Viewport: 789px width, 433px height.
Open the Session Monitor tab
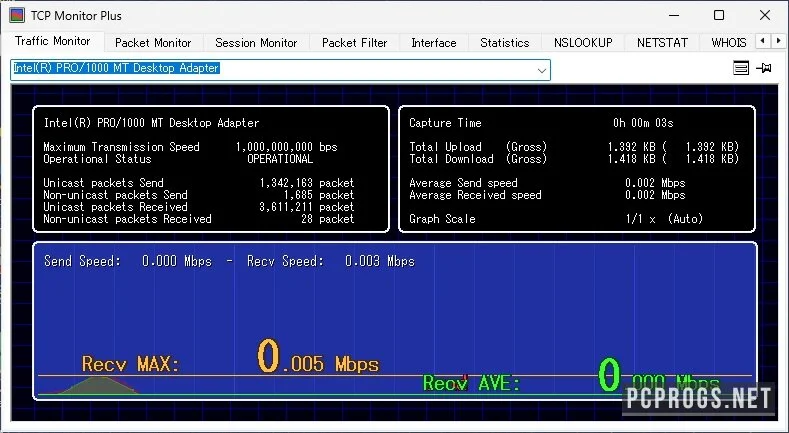[256, 43]
